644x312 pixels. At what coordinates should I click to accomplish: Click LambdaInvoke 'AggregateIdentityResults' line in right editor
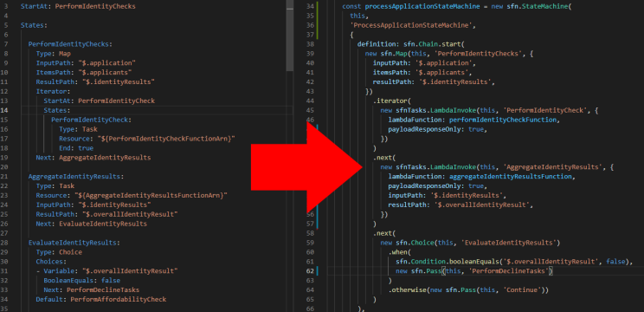(497, 167)
